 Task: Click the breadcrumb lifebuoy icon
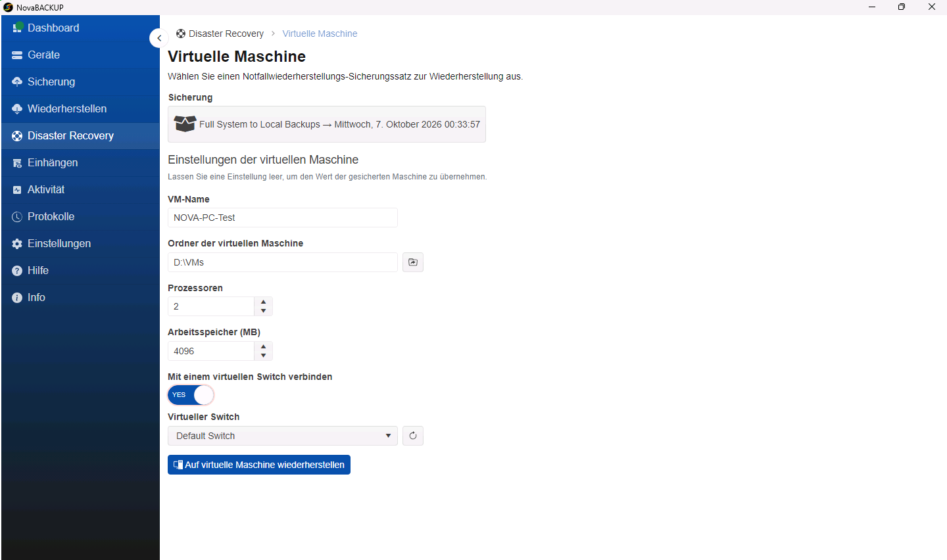181,34
